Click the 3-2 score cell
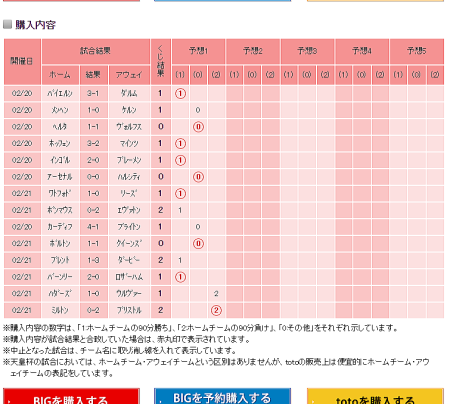The image size is (450, 404). pyautogui.click(x=93, y=143)
